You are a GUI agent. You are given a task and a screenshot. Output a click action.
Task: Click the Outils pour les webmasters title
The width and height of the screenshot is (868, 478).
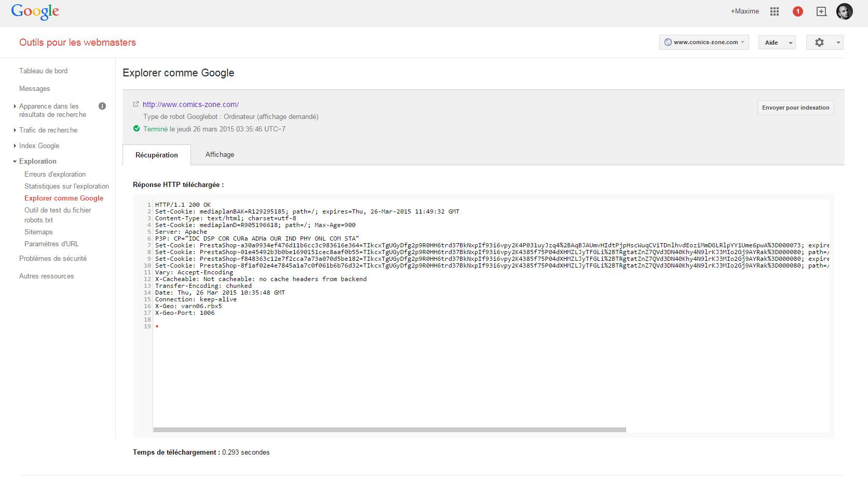coord(78,43)
